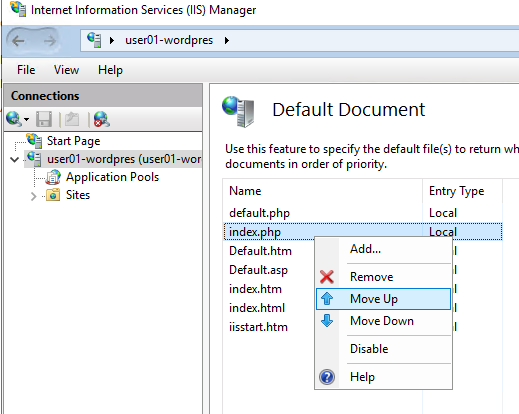Expand the arrow after user01-wordpres breadcrumb
The image size is (519, 414).
(227, 41)
